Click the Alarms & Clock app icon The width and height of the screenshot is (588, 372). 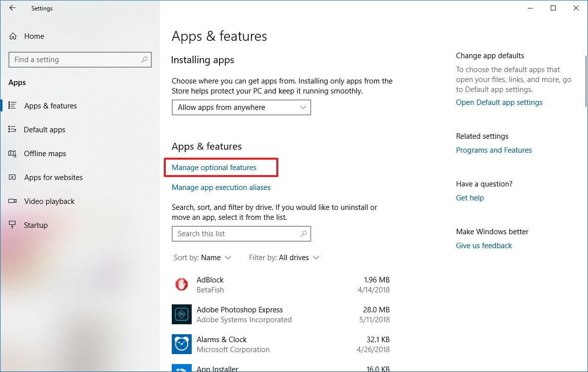coord(182,344)
